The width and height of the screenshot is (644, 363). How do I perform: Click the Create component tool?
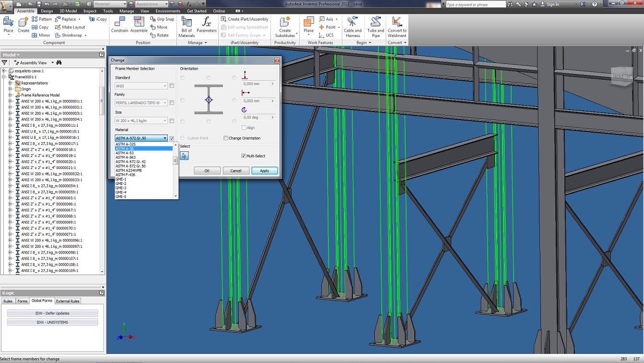click(23, 25)
